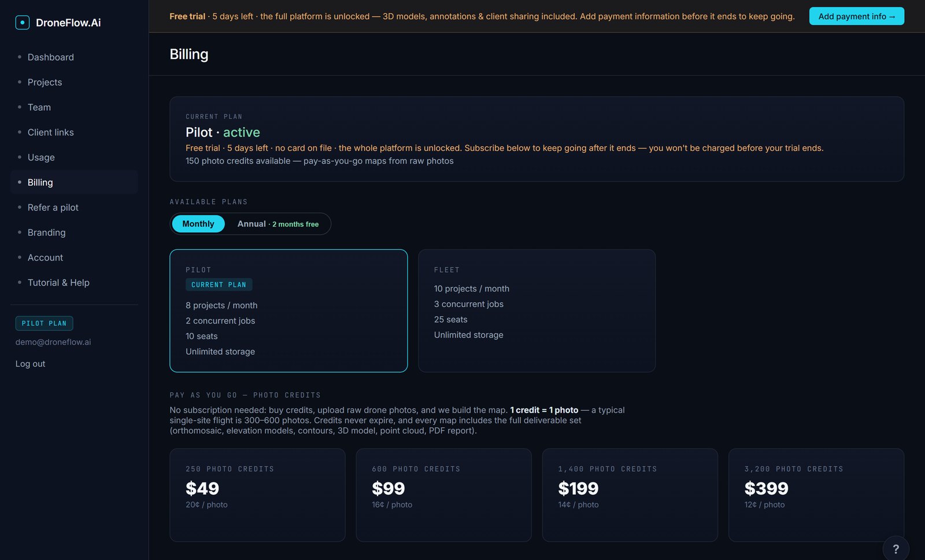This screenshot has height=560, width=925.
Task: Click the AVAILABLE PLANS section label
Action: (209, 202)
